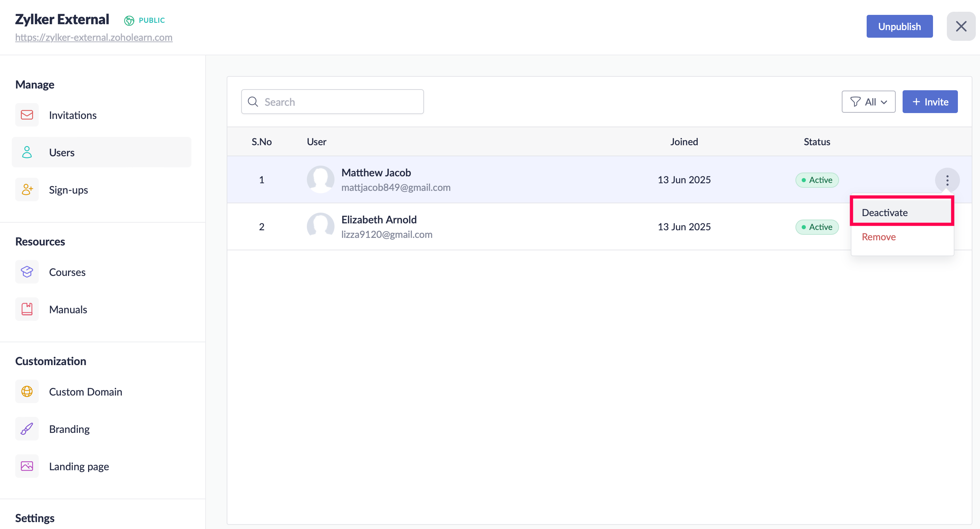
Task: Open the Landing page image icon
Action: [x=27, y=466]
